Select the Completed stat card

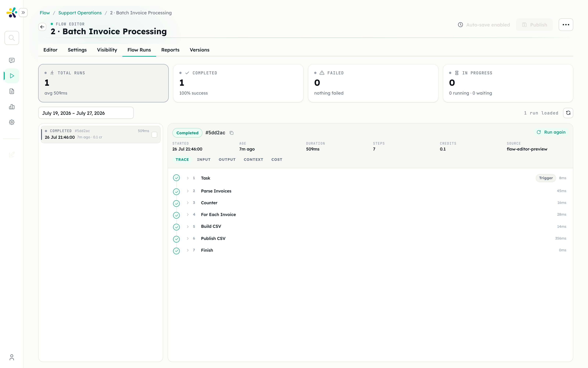[238, 83]
